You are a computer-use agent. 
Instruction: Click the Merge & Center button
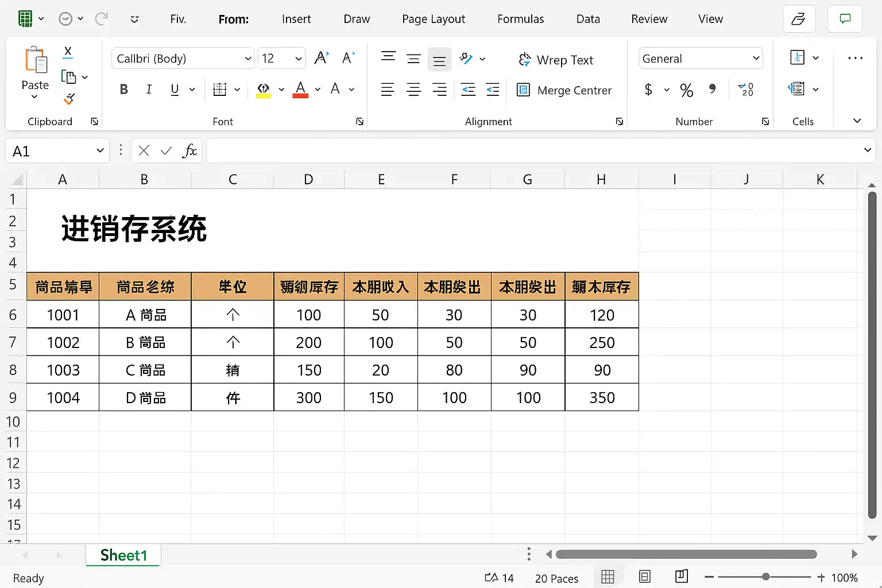(x=564, y=90)
